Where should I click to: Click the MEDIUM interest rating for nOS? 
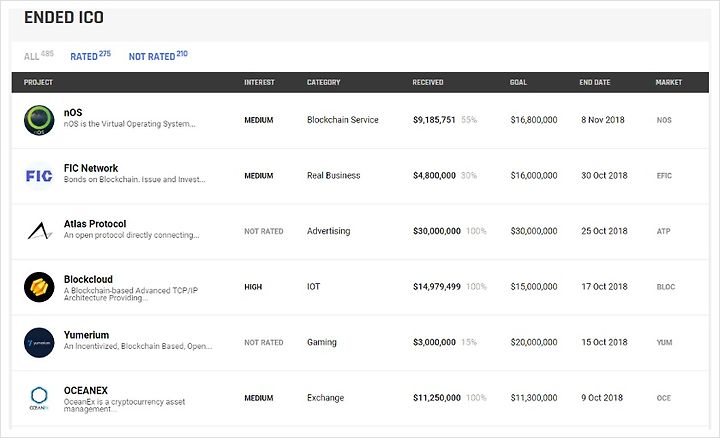pos(259,120)
